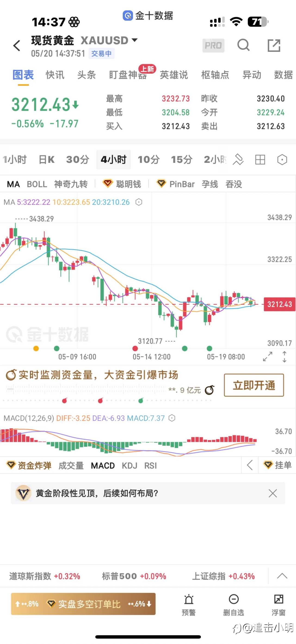Open the chart grid layout icon
296x644 pixels.
tap(260, 160)
